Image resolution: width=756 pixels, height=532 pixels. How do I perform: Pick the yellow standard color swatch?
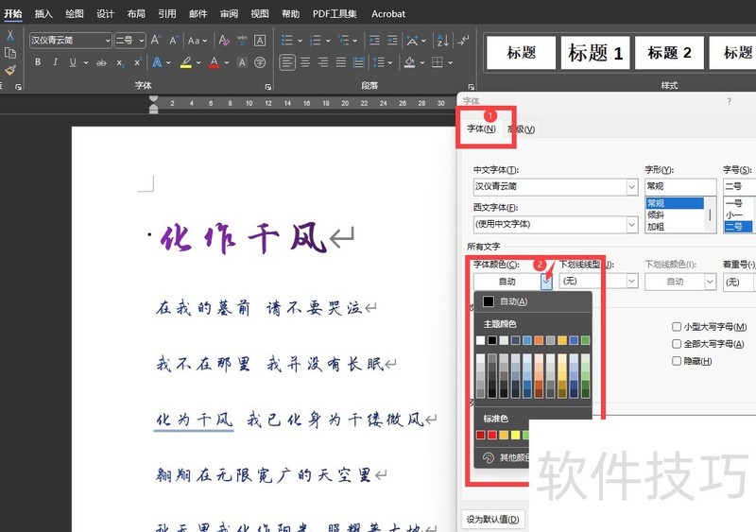coord(515,435)
